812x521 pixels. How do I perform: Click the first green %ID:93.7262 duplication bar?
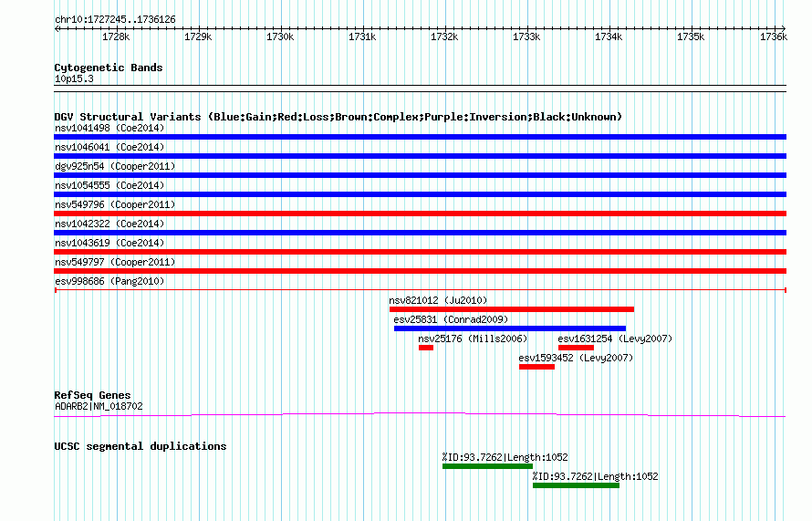point(487,466)
